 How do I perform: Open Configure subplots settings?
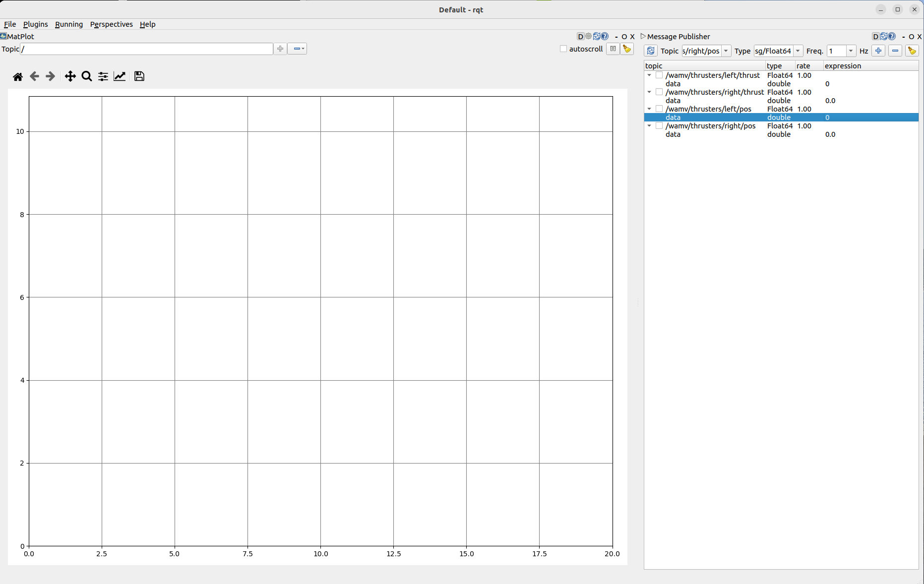(x=103, y=76)
